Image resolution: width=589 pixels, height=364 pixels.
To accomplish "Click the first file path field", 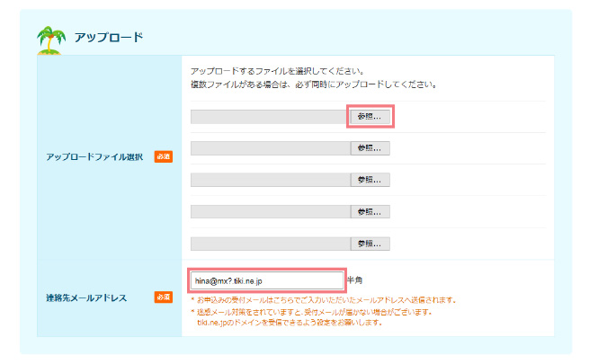I will tap(269, 116).
